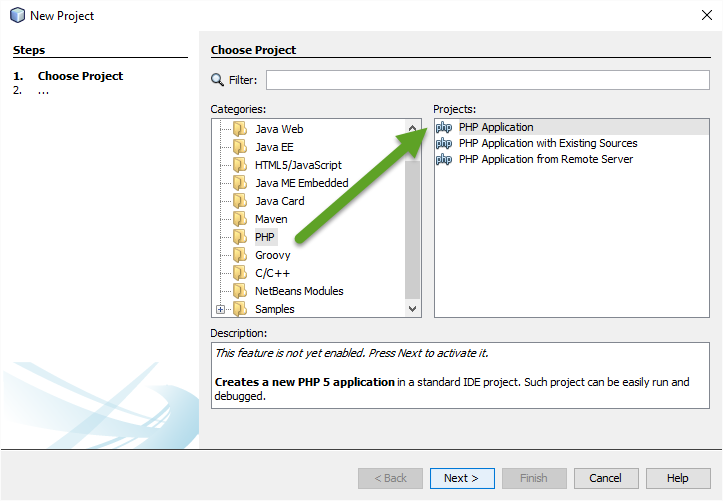Click the PHP category folder icon
Image resolution: width=723 pixels, height=501 pixels.
(240, 236)
